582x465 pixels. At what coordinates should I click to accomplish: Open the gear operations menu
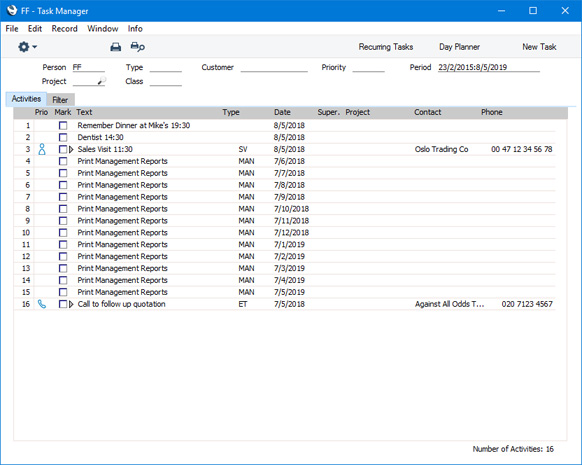[x=27, y=47]
